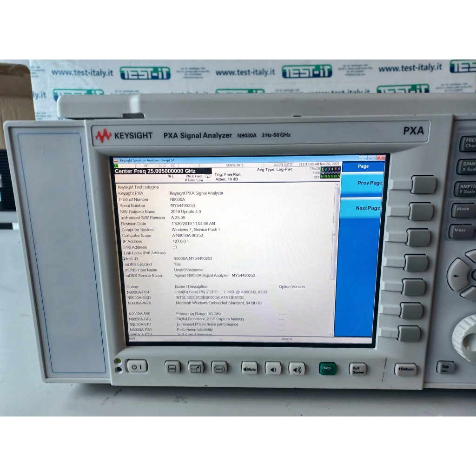Toggle Full Screen display mode
This screenshot has width=476, height=476.
pos(357,369)
